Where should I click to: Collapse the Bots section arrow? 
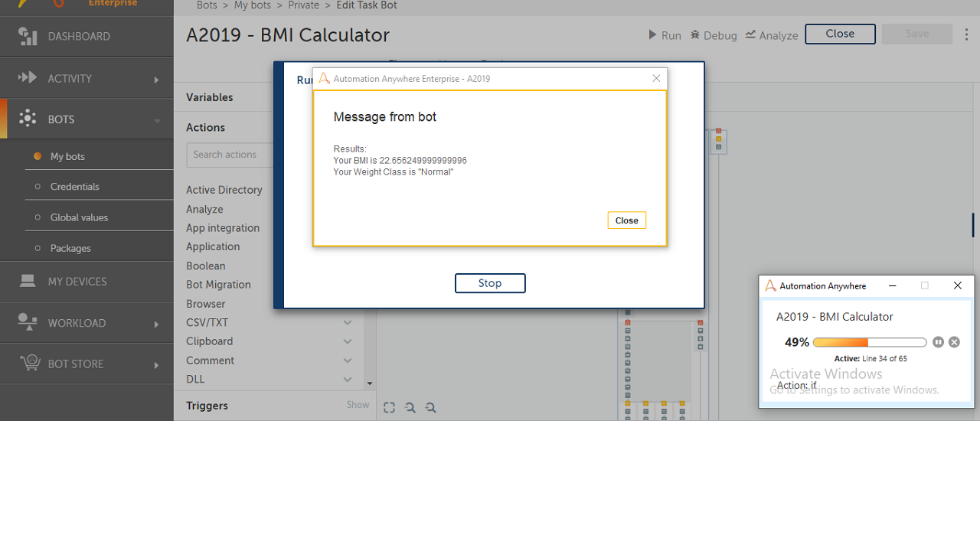(157, 120)
